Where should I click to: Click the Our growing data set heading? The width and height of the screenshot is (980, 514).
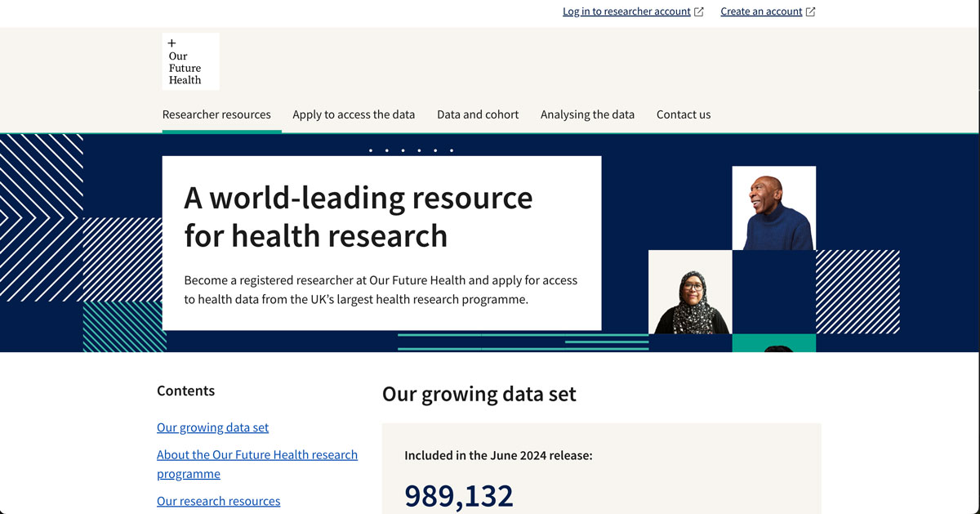click(x=479, y=394)
